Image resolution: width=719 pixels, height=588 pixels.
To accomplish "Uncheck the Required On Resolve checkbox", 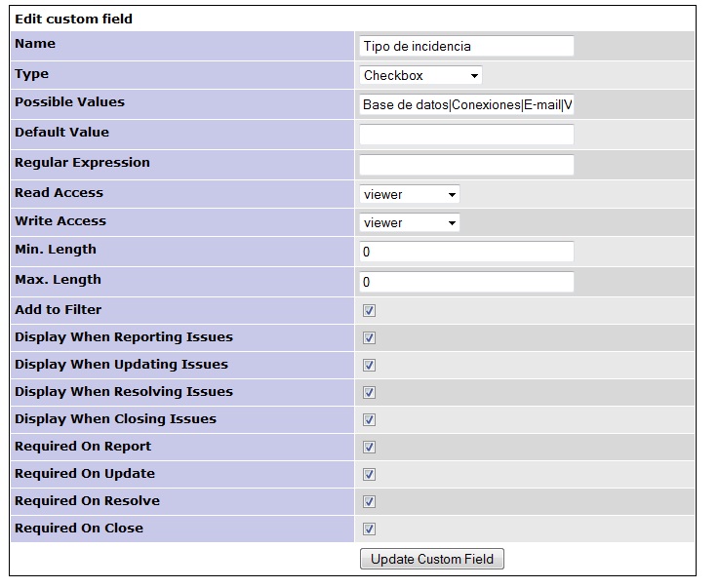I will pos(369,502).
